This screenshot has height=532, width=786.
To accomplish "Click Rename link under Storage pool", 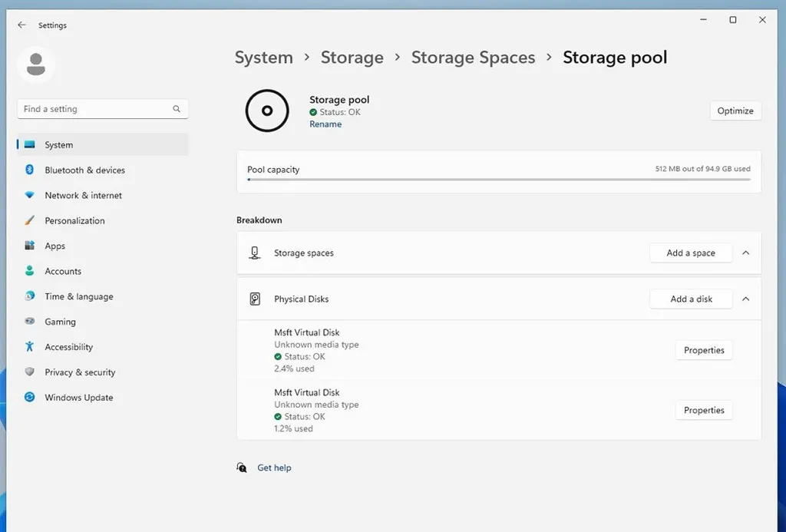I will pyautogui.click(x=325, y=124).
